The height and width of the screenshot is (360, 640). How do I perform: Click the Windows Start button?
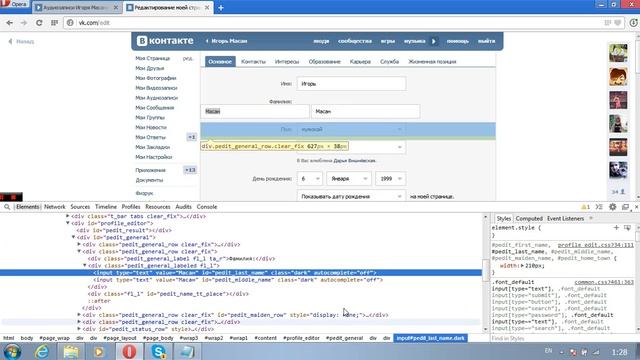pos(12,352)
